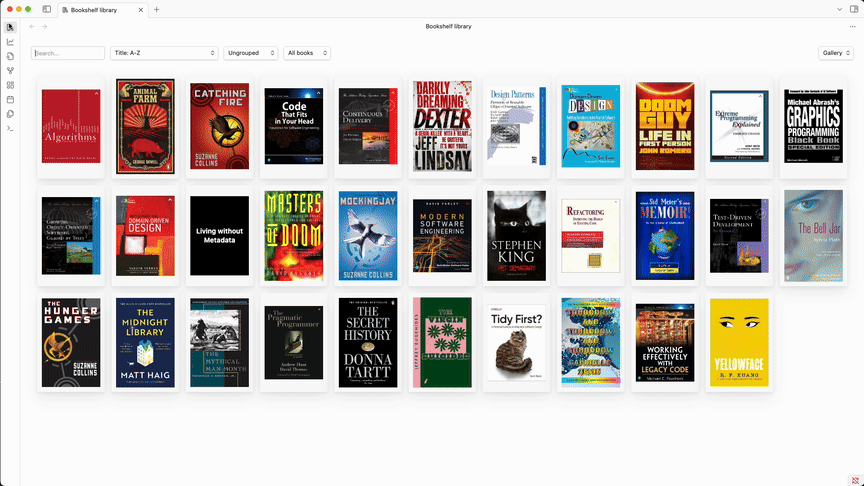Open the Modern Software Engineering cover
Screen dimensions: 864x486
coord(442,236)
